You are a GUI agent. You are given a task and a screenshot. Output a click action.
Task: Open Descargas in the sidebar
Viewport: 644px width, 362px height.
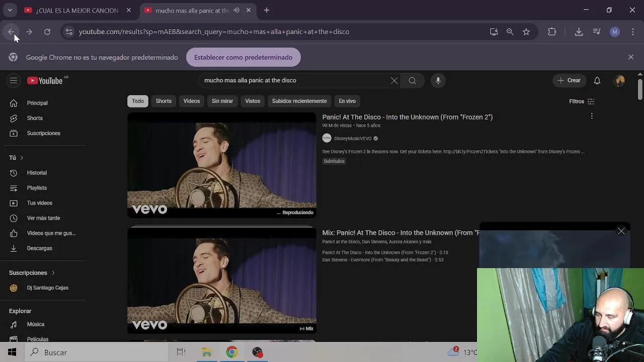[x=45, y=248]
